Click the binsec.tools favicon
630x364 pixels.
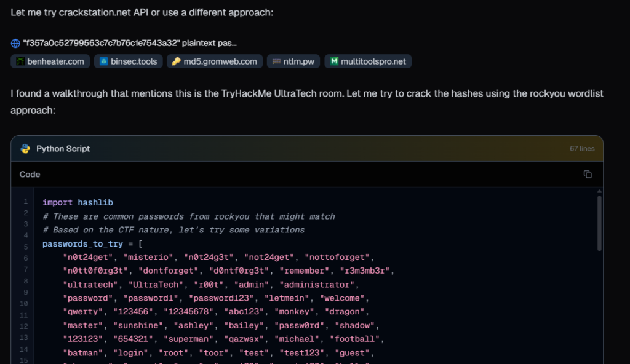104,61
